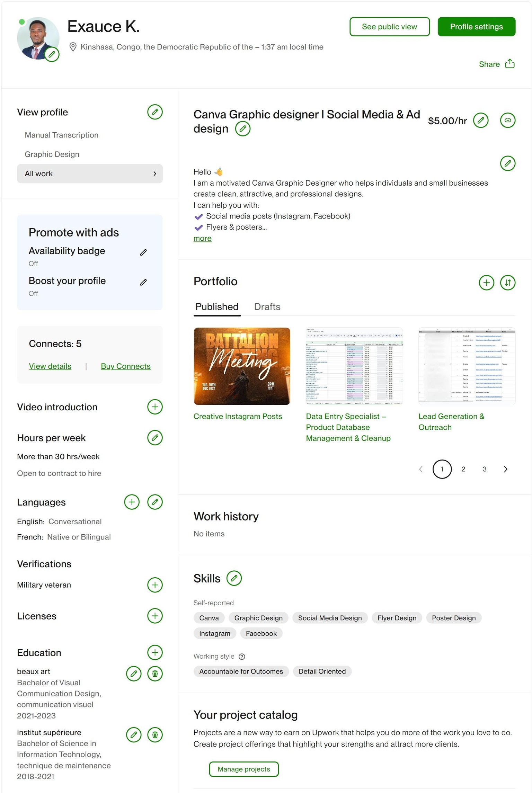Open Lead Generation spreadsheet thumbnail
Viewport: 532px width, 793px height.
pyautogui.click(x=467, y=366)
